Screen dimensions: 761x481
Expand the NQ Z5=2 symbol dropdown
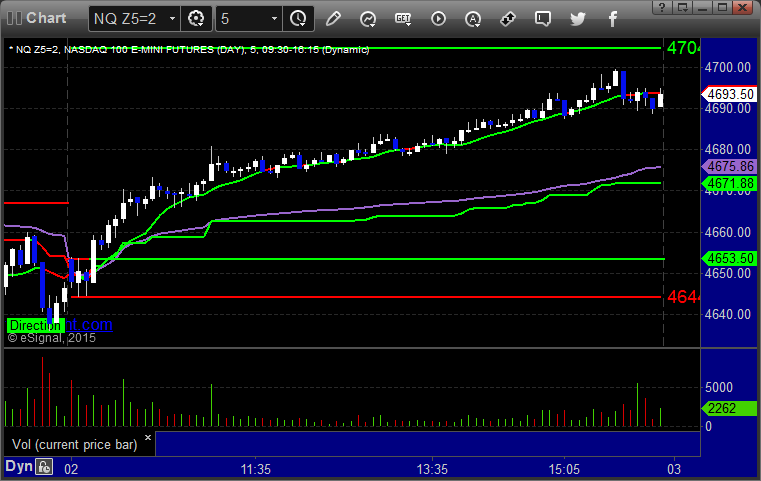coord(172,19)
